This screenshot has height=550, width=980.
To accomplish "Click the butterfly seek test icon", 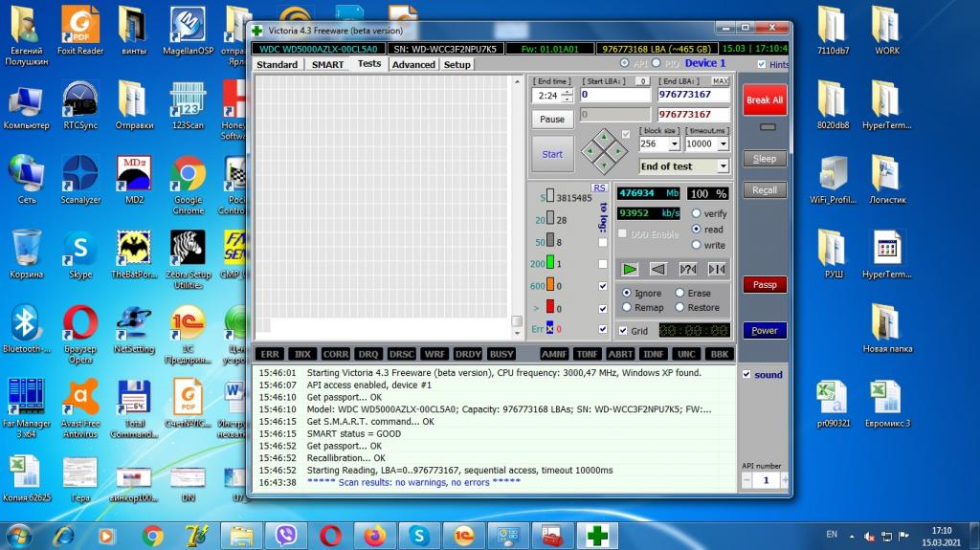I will [x=717, y=270].
